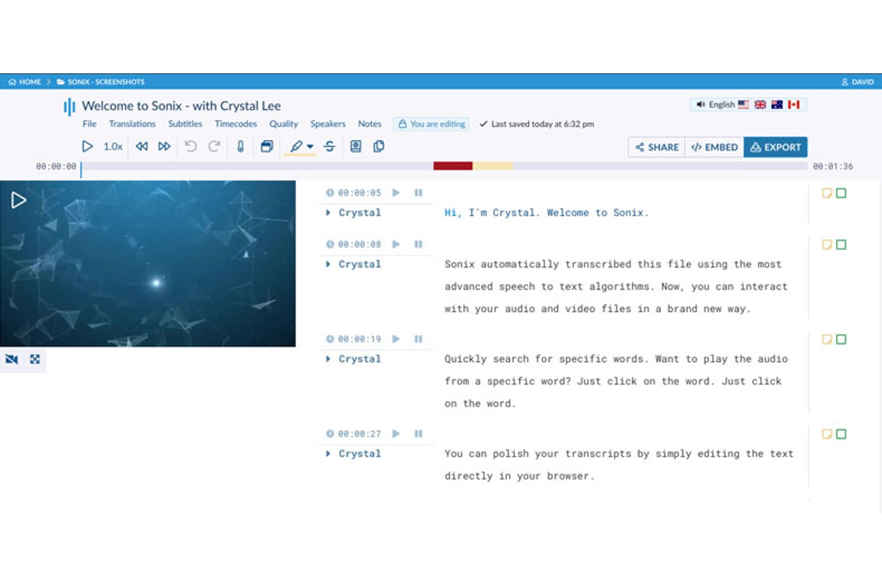Pause the paragraph at 00:00:05
Screen dimensions: 882x588
tap(418, 192)
